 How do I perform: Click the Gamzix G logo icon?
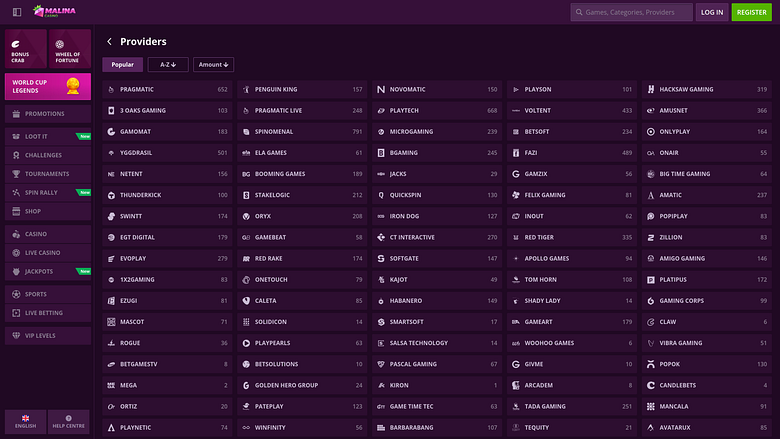(516, 174)
